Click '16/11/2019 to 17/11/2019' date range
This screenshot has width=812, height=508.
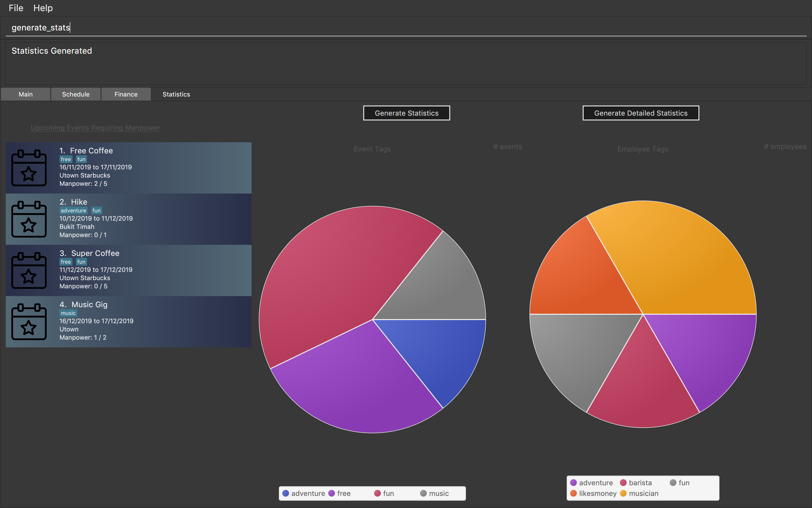pyautogui.click(x=96, y=167)
